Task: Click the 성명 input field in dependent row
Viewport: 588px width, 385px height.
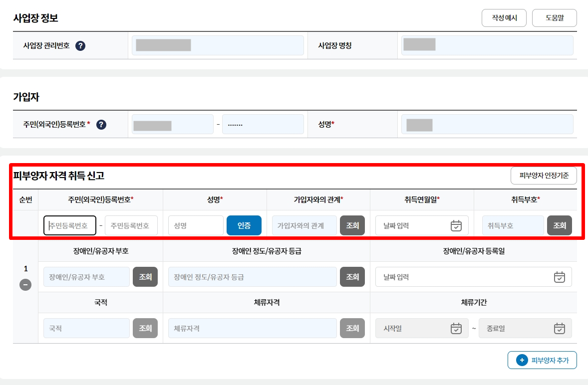Action: pos(196,225)
